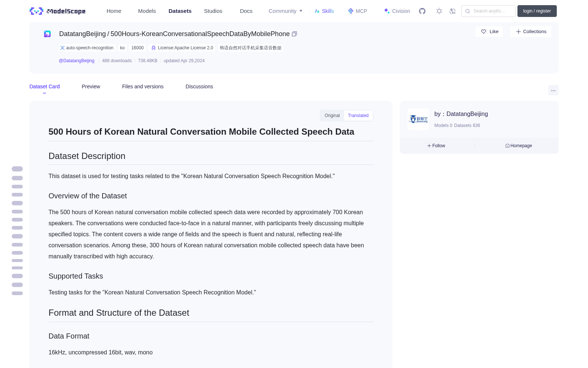588x368 pixels.
Task: Click the '16kHz, uncompressed 16bit, wav, mono' line
Action: 100,352
